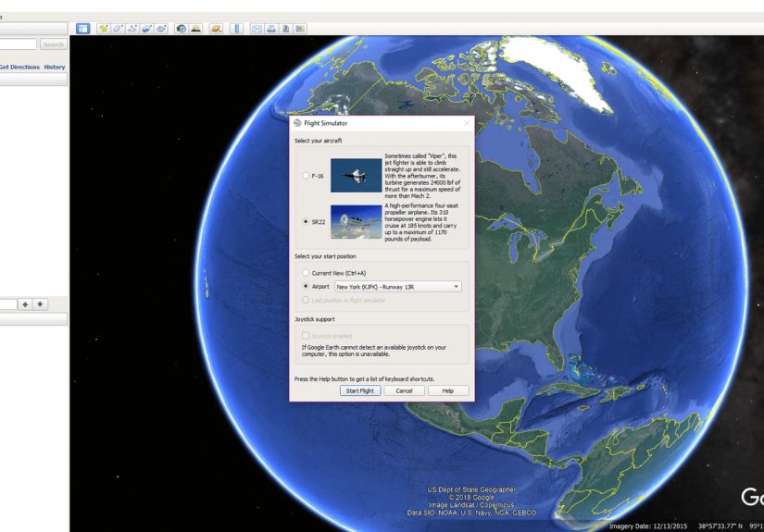
Task: Click the down arrow button in sidebar
Action: pos(41,304)
